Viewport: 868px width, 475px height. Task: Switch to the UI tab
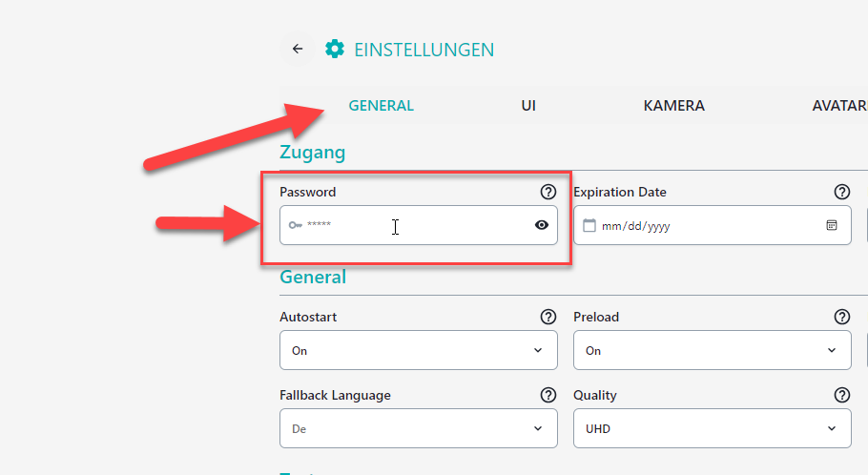pos(528,105)
